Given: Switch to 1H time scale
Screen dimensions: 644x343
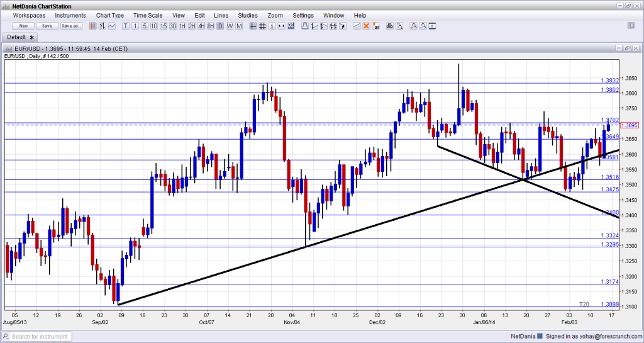Looking at the screenshot, I should pyautogui.click(x=182, y=26).
